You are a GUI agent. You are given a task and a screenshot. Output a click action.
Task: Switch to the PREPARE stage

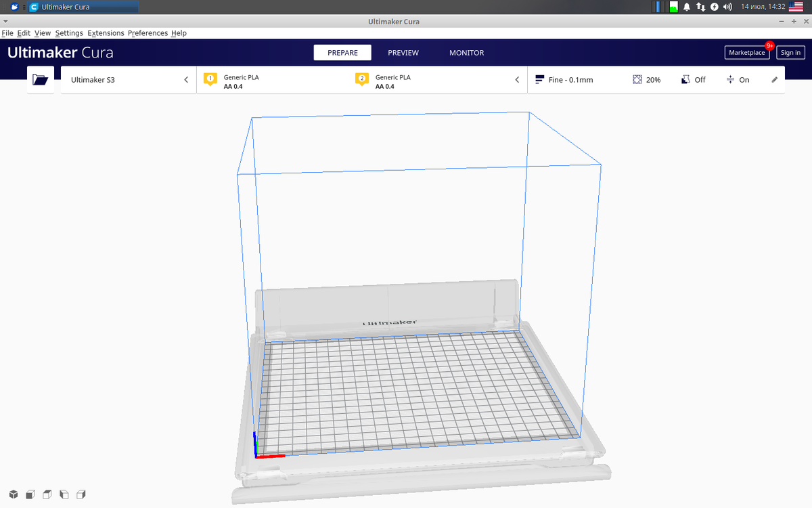pyautogui.click(x=342, y=53)
